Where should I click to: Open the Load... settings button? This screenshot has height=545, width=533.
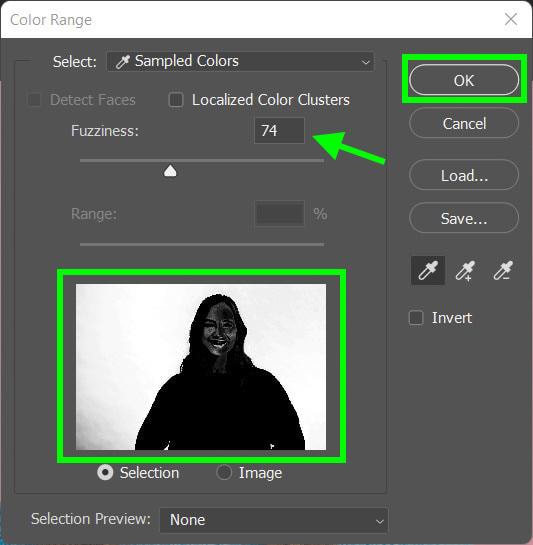point(464,175)
